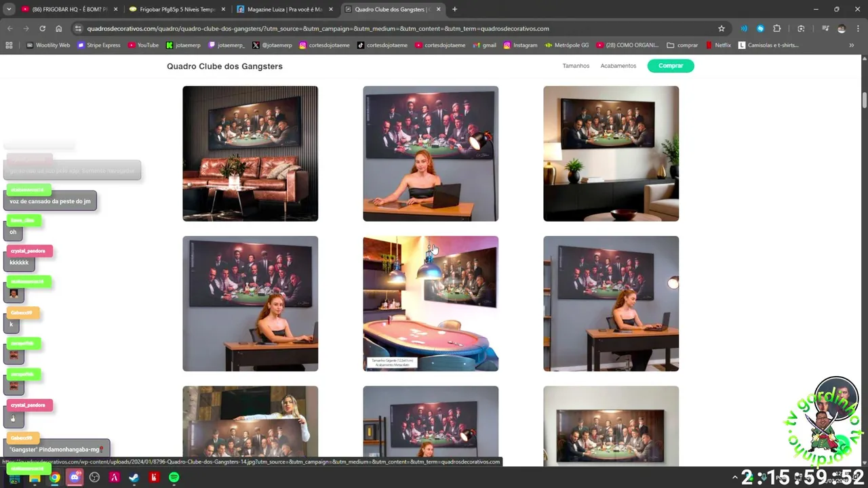Open the gmail bookmark

(x=484, y=45)
